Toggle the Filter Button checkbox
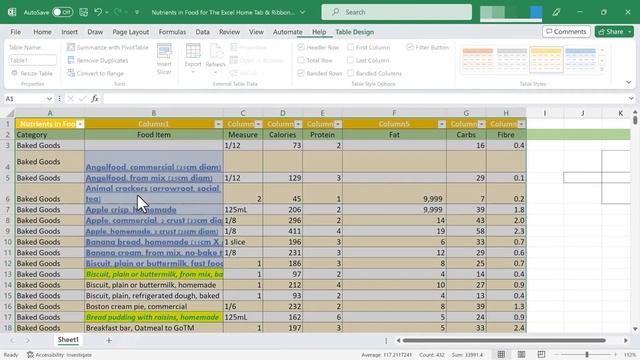This screenshot has width=640, height=360. click(x=410, y=47)
